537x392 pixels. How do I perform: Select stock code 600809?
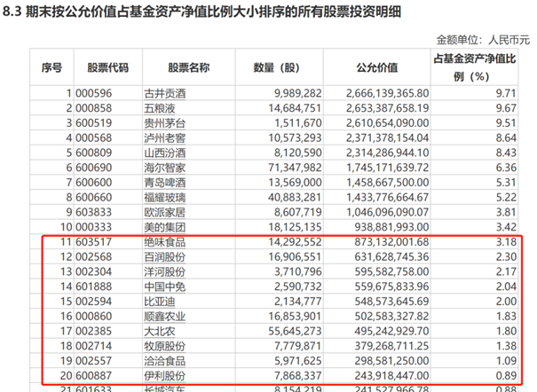coord(94,153)
